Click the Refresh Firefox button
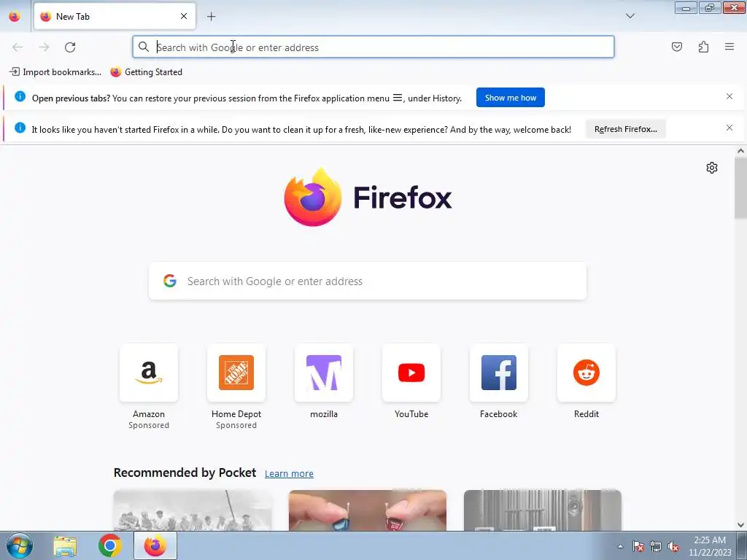Image resolution: width=747 pixels, height=560 pixels. coord(625,129)
